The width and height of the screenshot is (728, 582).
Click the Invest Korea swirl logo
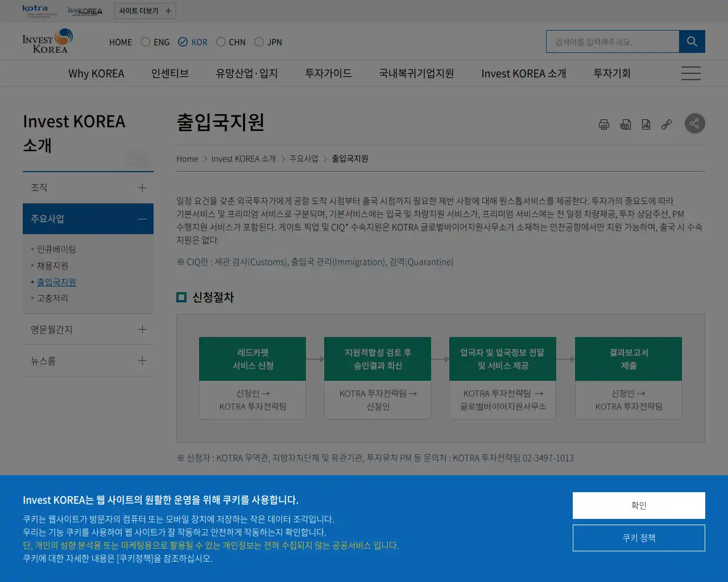(48, 41)
